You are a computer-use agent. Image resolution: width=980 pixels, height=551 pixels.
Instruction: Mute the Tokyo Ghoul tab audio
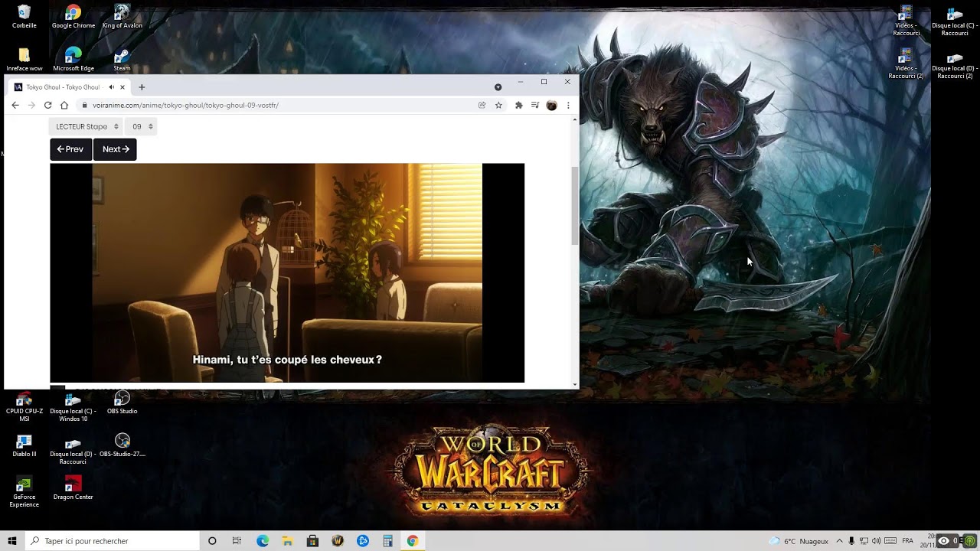point(111,86)
